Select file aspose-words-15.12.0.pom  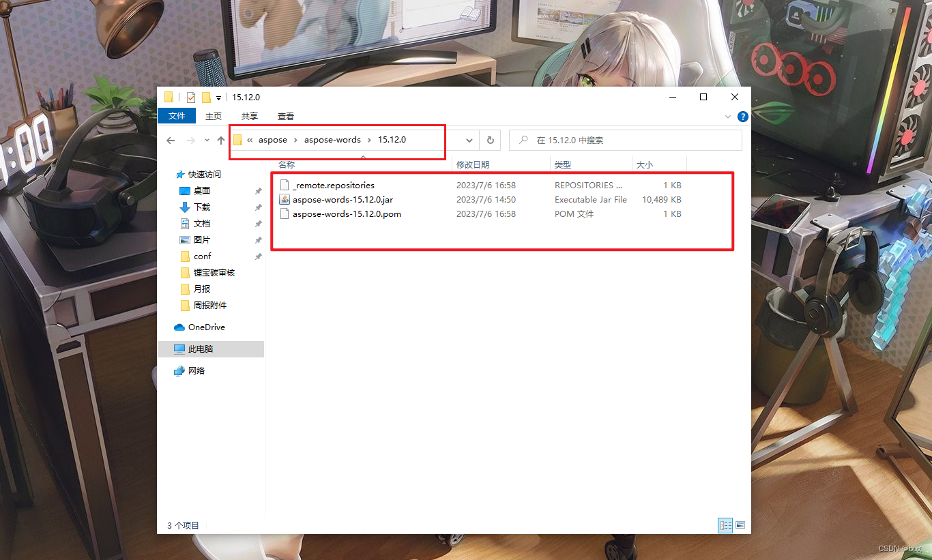pos(347,213)
